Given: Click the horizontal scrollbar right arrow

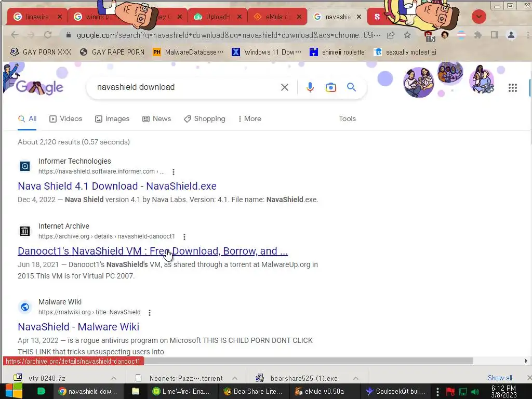Looking at the screenshot, I should 526,361.
